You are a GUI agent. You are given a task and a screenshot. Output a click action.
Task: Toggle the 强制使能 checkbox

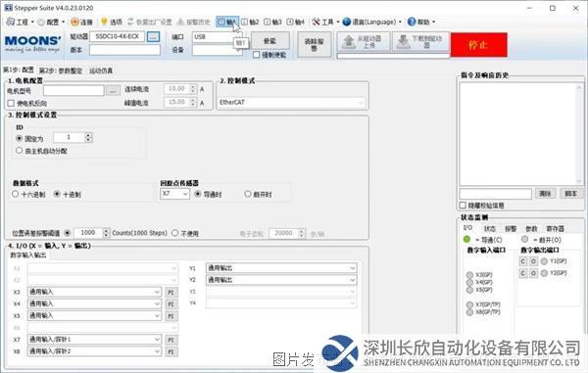point(257,55)
